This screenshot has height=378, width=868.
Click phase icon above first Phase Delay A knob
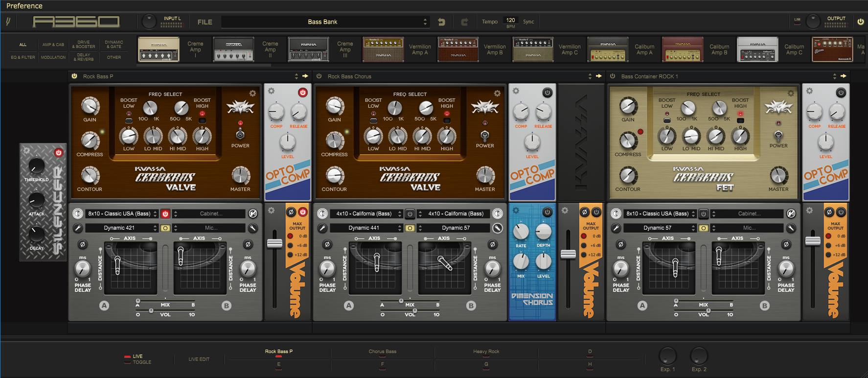pyautogui.click(x=82, y=244)
